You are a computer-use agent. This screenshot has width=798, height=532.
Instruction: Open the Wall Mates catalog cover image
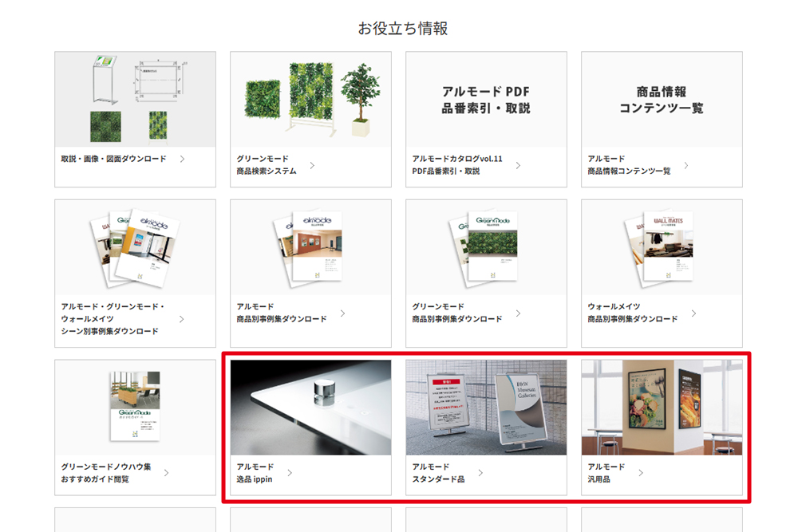(662, 247)
